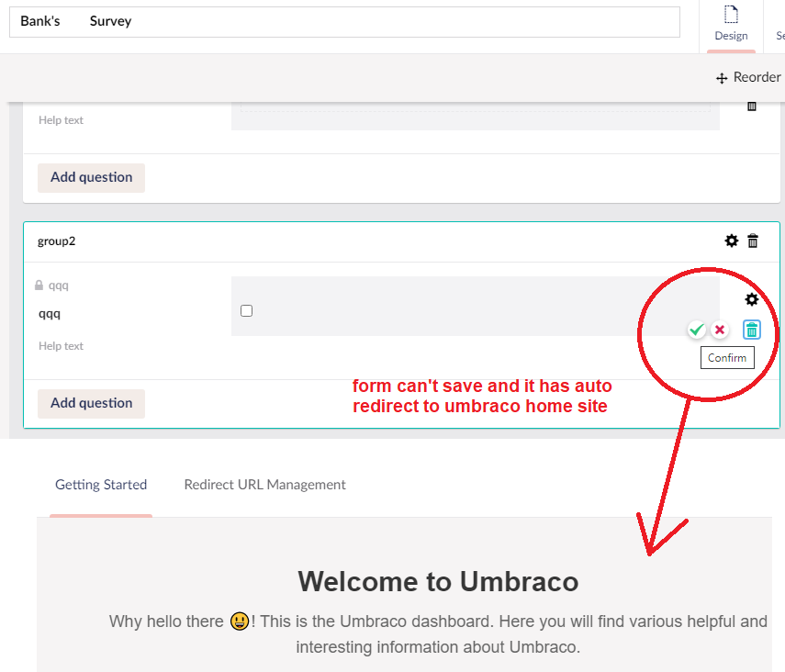Viewport: 785px width, 672px height.
Task: Switch to Getting Started tab
Action: tap(101, 485)
